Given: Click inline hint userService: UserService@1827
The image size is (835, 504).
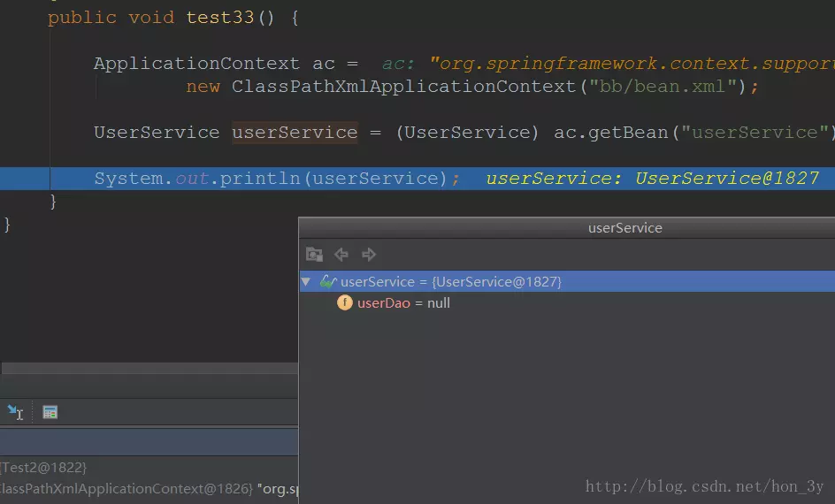Looking at the screenshot, I should click(x=653, y=179).
